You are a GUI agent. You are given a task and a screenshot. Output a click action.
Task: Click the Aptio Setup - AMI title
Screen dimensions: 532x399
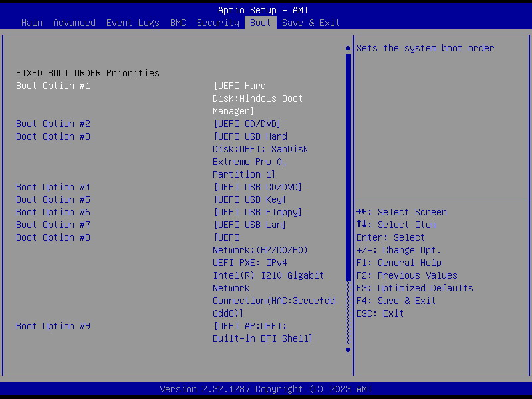pyautogui.click(x=263, y=10)
